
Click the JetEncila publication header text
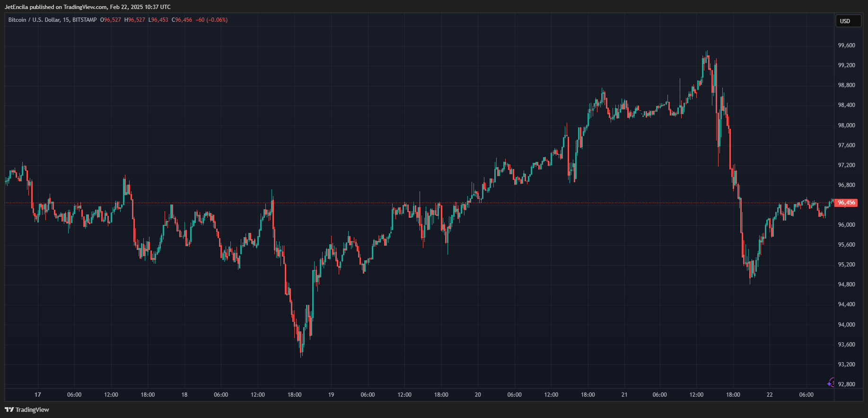(x=88, y=7)
